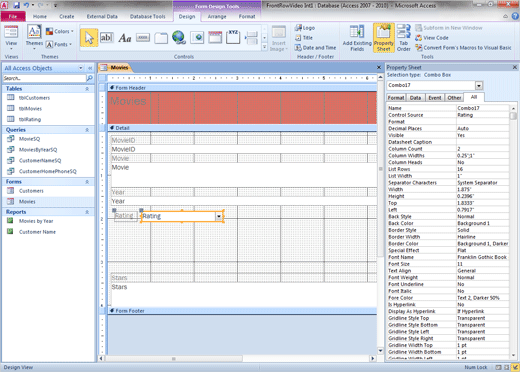Click the search magnifier in navigation pane
520x372 pixels.
[x=89, y=78]
